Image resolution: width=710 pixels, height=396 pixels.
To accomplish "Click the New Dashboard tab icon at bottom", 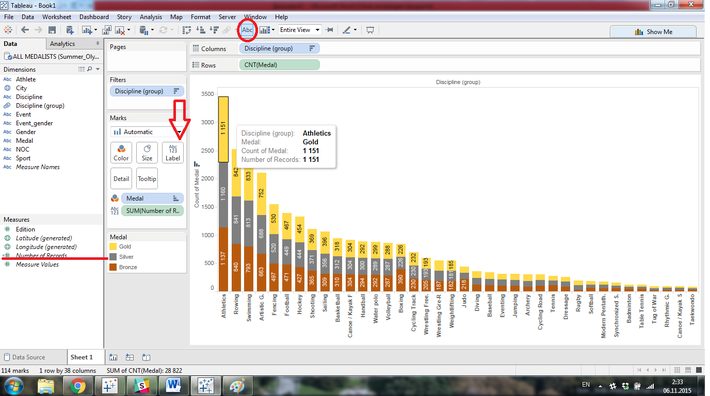I will tap(130, 357).
